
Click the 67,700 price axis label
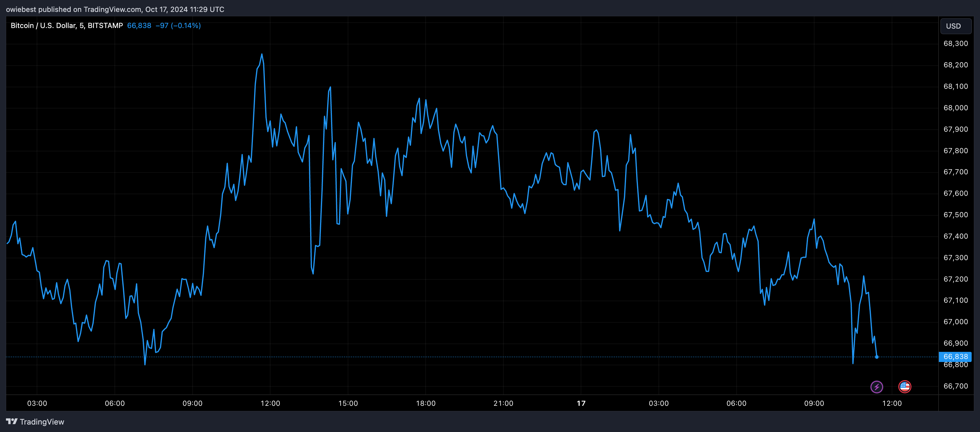pos(955,172)
